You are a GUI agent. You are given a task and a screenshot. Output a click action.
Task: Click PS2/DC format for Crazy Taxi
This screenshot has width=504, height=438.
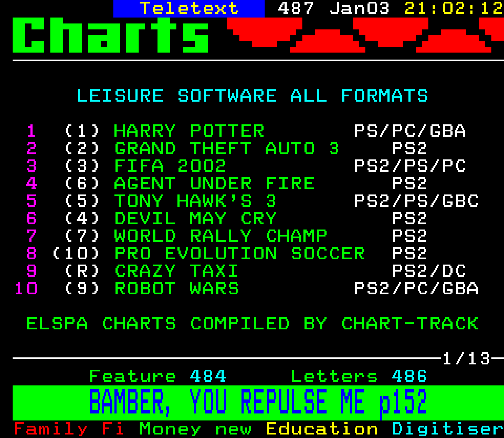pos(429,271)
